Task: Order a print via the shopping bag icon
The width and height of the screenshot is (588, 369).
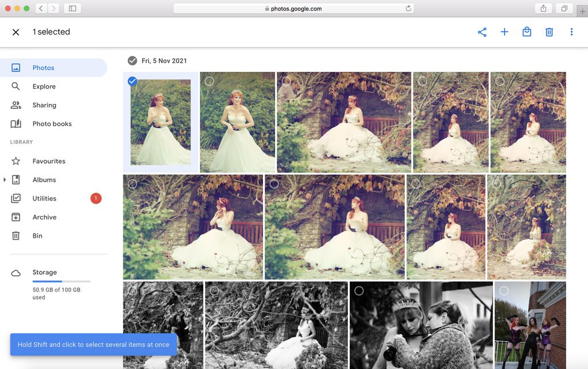Action: point(527,32)
